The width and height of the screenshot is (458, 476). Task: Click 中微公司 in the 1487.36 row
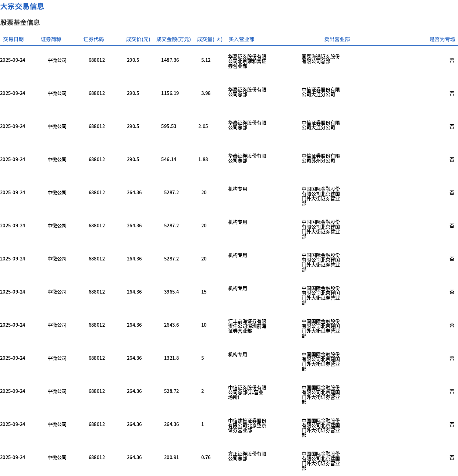[57, 60]
